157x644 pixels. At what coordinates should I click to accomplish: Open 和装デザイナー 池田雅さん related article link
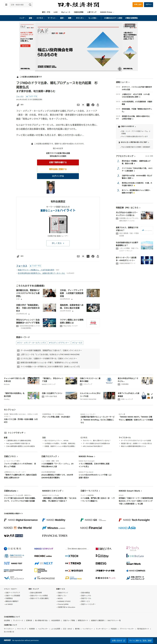(x=36, y=270)
